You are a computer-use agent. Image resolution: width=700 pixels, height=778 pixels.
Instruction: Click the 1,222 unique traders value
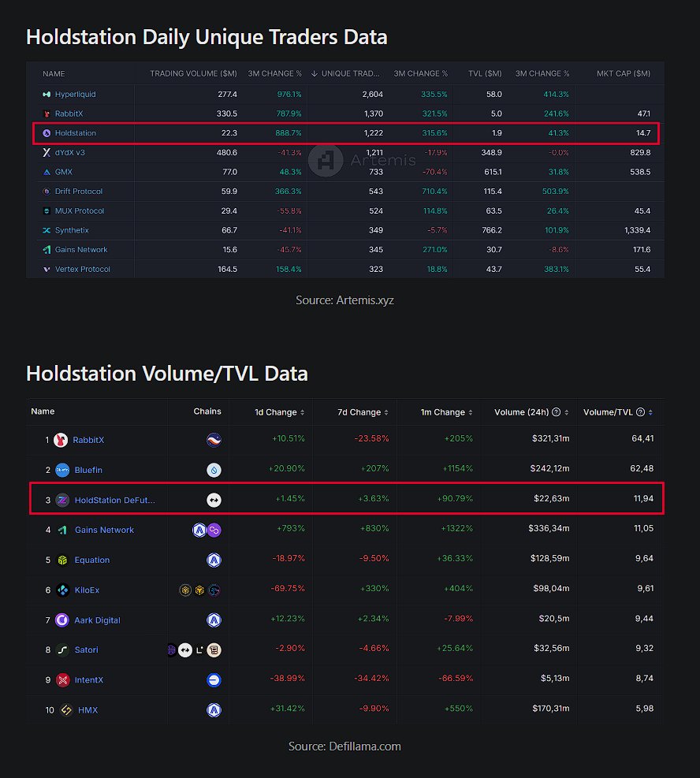(x=374, y=133)
